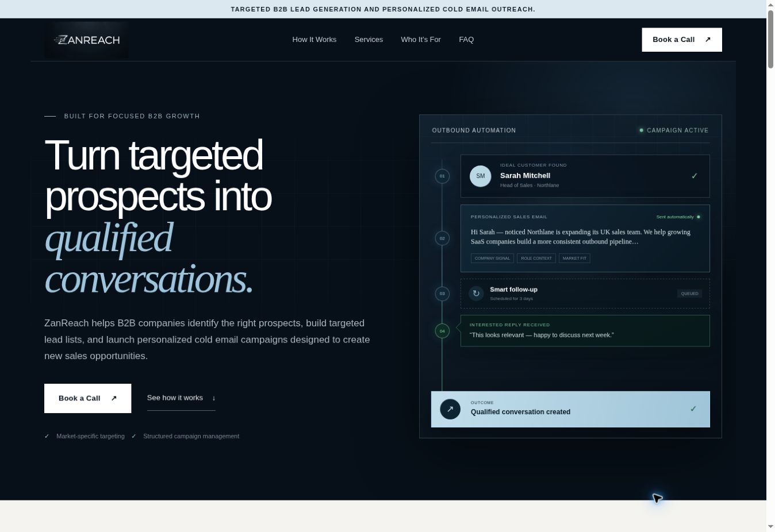This screenshot has height=532, width=775.
Task: Click the ZanReach logo
Action: (x=87, y=40)
